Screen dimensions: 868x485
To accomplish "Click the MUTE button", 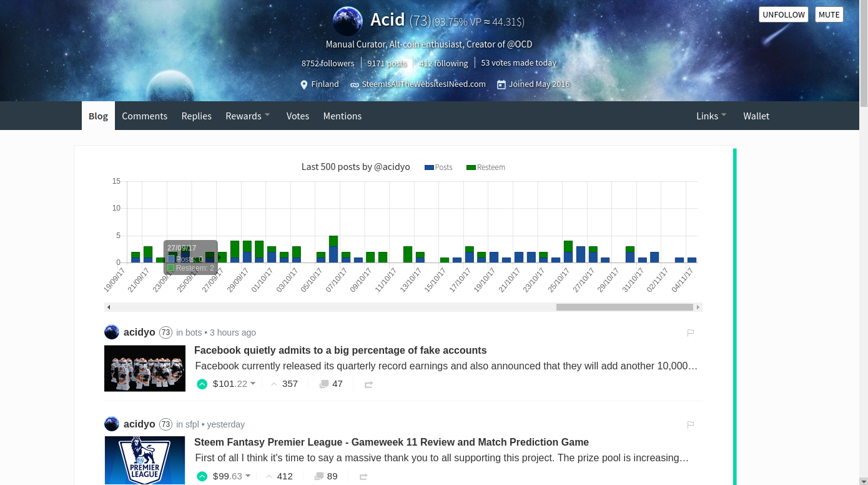I will [x=829, y=14].
